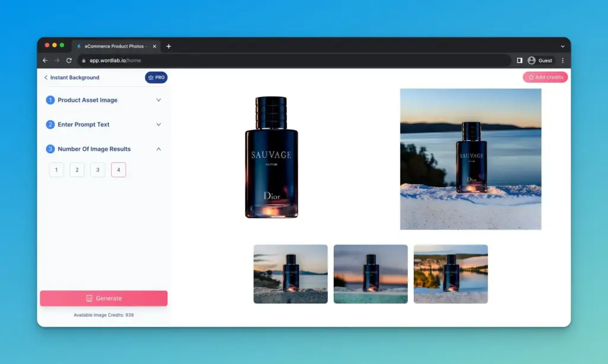Open the Guest profile menu
This screenshot has height=364, width=608.
540,61
